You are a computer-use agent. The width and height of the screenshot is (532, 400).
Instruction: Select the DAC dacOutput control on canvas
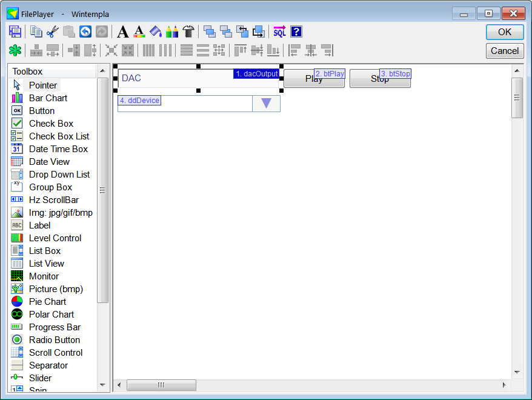199,78
